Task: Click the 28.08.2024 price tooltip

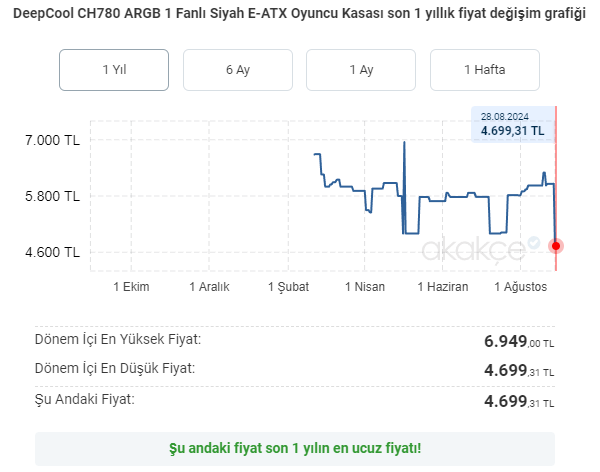Action: click(511, 124)
